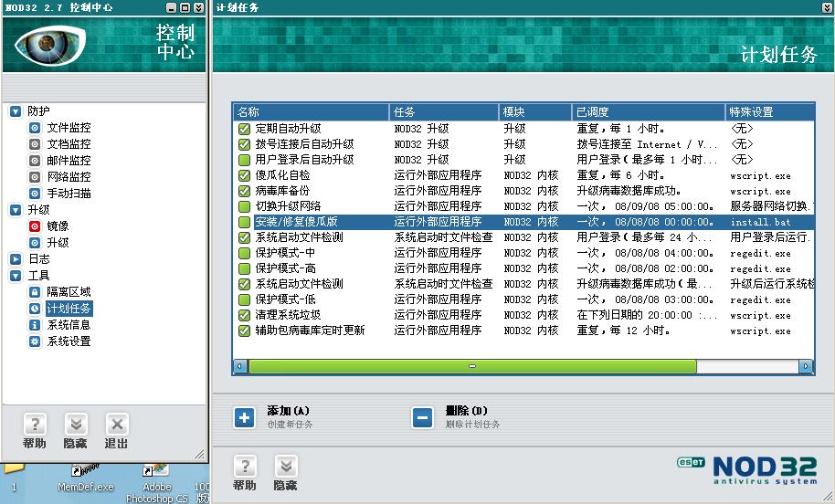835x504 pixels.
Task: Enable the 安装/修复傻瓜版 task checkbox
Action: pos(244,222)
